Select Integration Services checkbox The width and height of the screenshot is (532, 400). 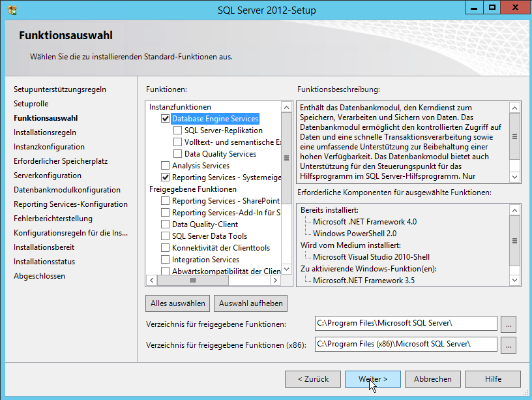pyautogui.click(x=165, y=260)
